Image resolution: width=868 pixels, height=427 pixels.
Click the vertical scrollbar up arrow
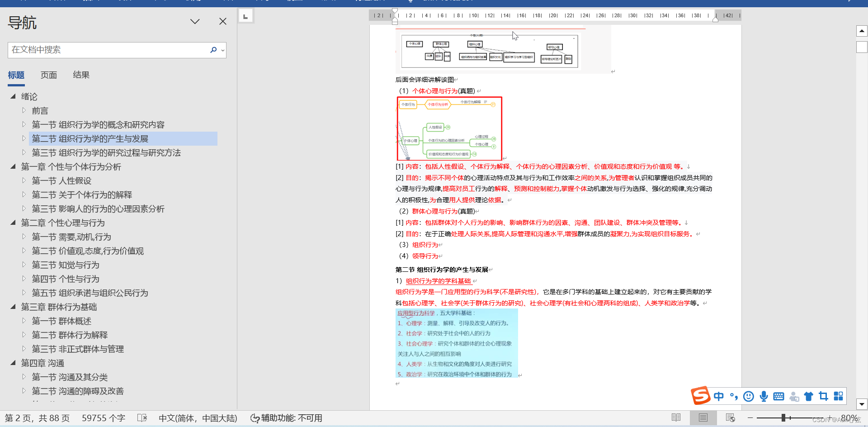(x=862, y=31)
